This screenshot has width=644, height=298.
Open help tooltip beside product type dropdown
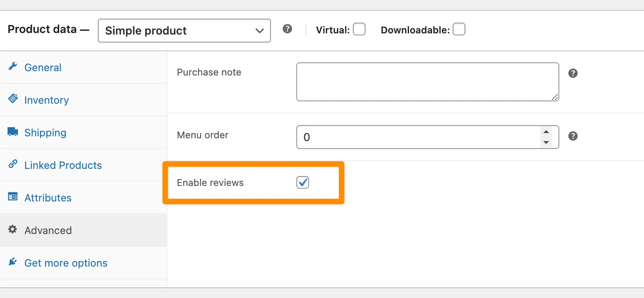[287, 29]
